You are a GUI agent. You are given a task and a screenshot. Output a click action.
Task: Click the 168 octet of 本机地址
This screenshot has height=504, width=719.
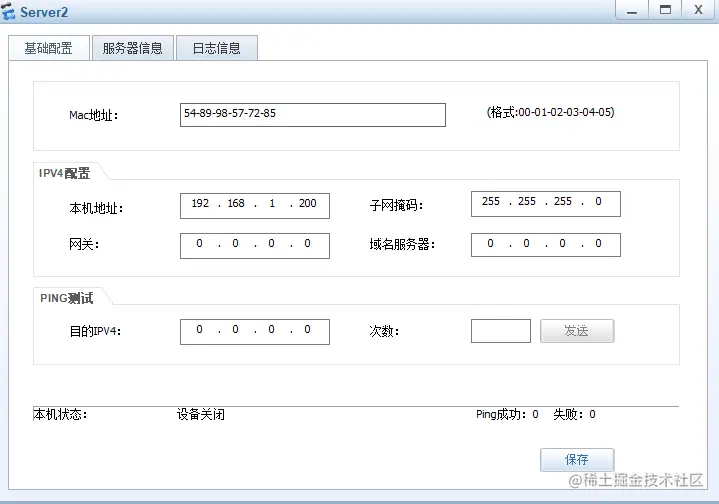(236, 203)
